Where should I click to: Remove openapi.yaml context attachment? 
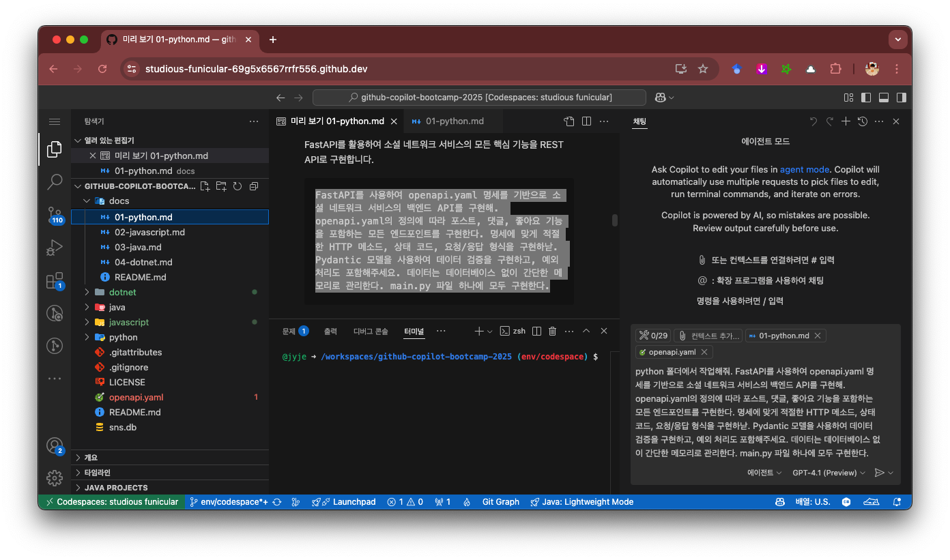click(x=704, y=352)
